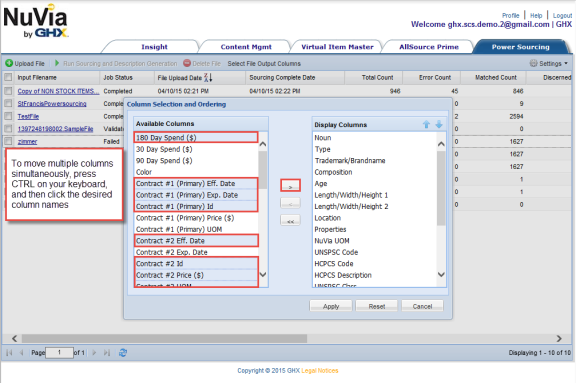Open the Legal Notices link
This screenshot has width=576, height=383.
point(320,371)
